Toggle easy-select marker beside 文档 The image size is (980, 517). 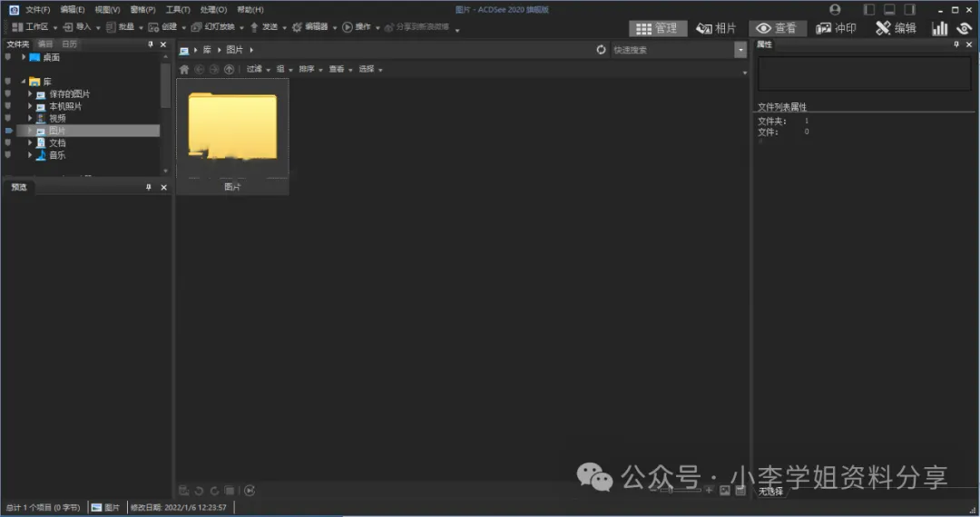point(7,142)
